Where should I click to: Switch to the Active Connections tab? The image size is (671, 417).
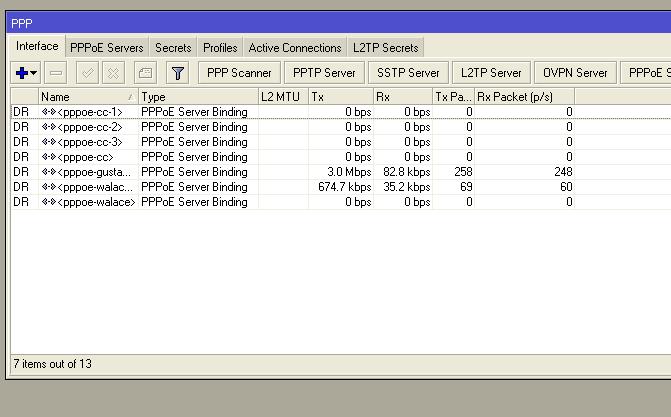pos(295,48)
